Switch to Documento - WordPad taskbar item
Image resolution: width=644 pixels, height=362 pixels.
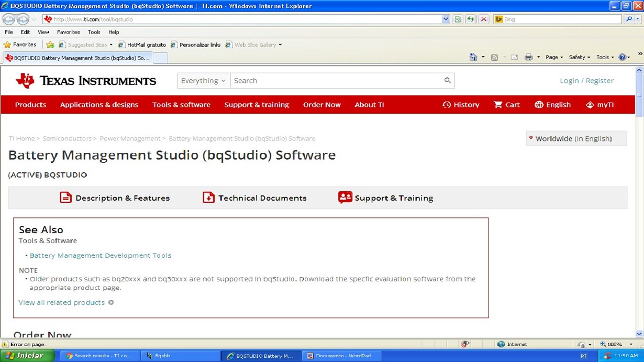tap(342, 356)
